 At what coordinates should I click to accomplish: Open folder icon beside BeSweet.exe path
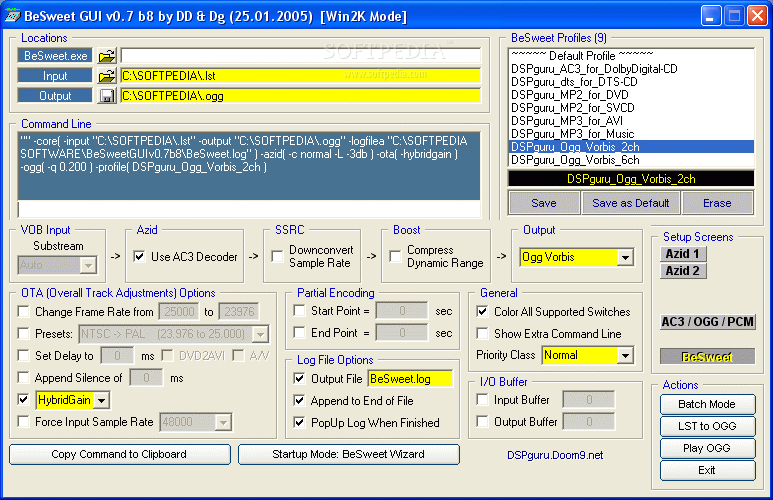pos(106,56)
